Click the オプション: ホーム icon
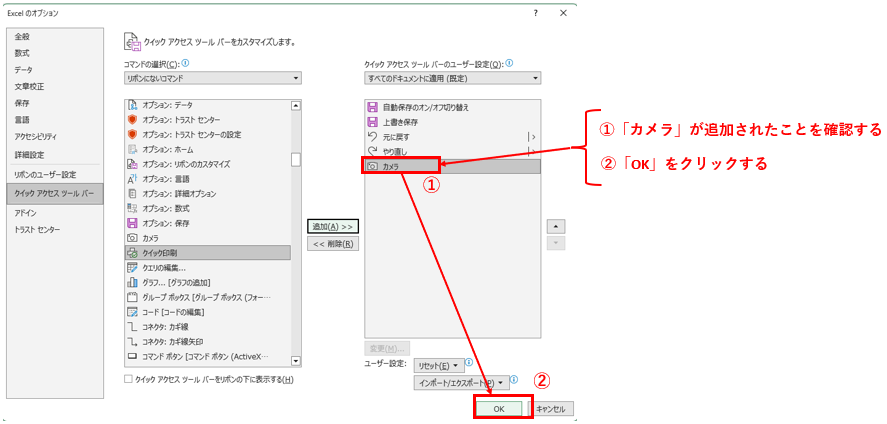Screen dimensions: 887x424 coord(132,149)
